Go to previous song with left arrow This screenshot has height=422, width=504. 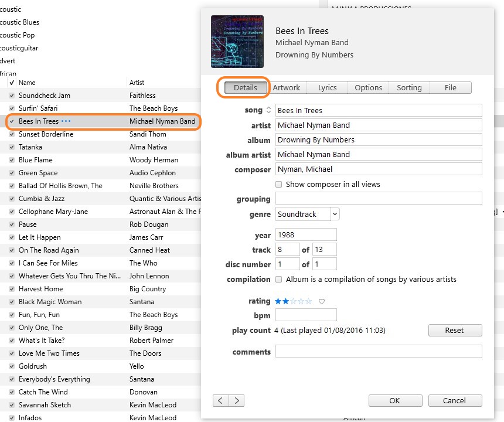(x=220, y=400)
